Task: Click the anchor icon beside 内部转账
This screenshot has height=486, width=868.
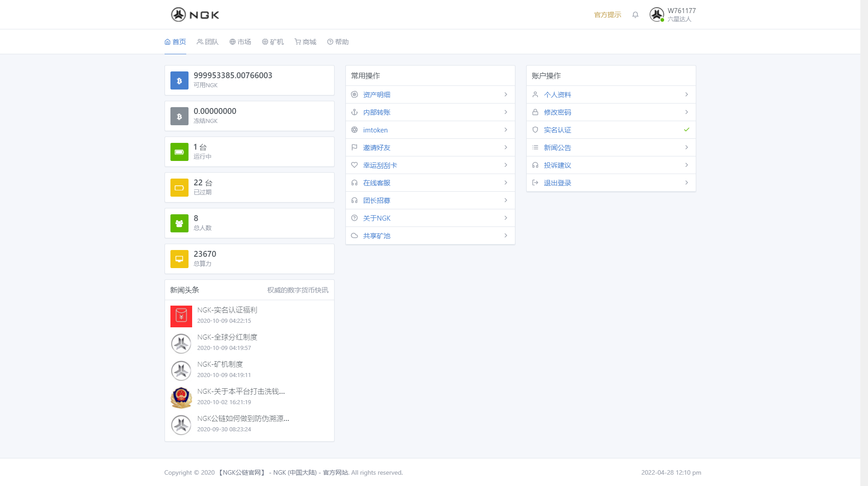Action: pyautogui.click(x=354, y=112)
